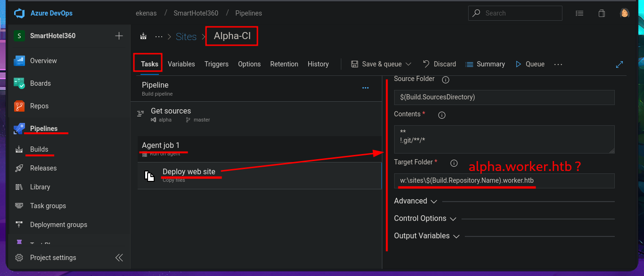The image size is (644, 276).
Task: Click the Discard button
Action: 439,64
